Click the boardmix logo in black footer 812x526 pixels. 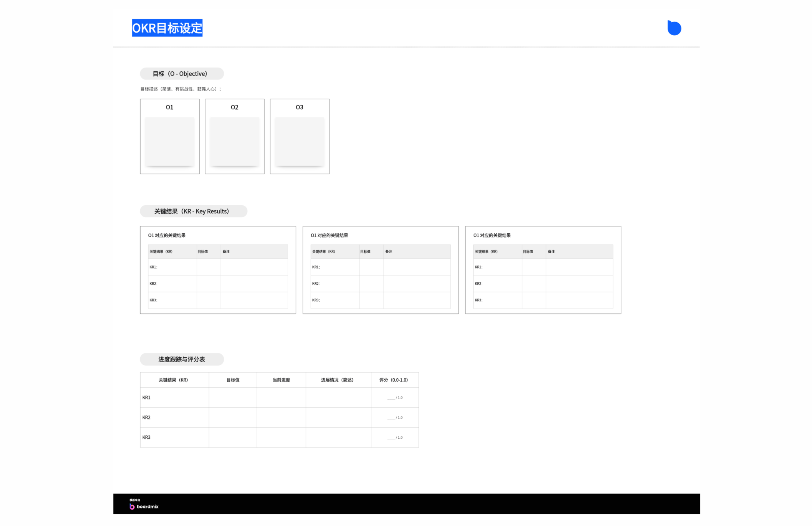click(x=144, y=506)
